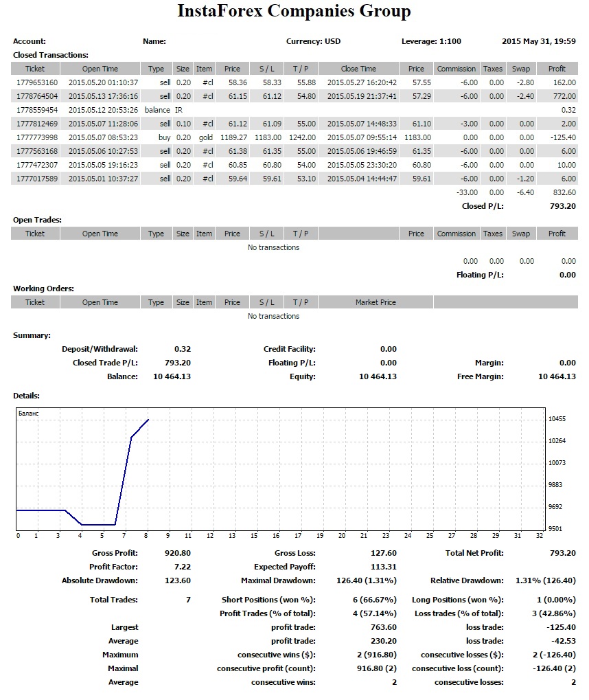Click average profit trade value 230.20

click(x=383, y=642)
